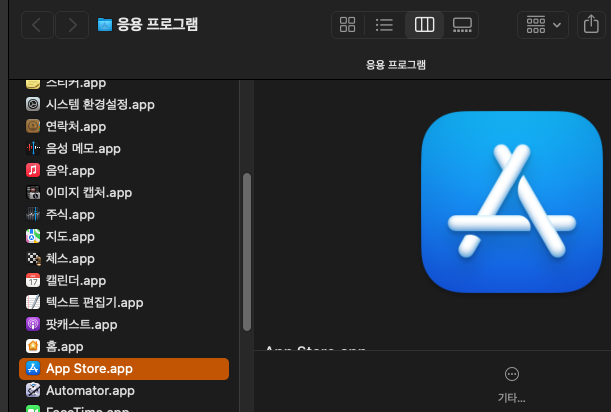This screenshot has height=412, width=611.
Task: Select the 이미지 캡처.app icon
Action: click(x=33, y=192)
